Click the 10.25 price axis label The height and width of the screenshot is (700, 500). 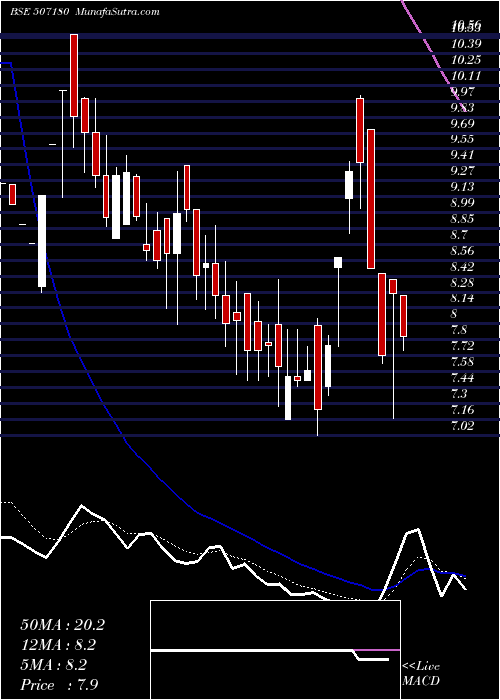point(466,60)
